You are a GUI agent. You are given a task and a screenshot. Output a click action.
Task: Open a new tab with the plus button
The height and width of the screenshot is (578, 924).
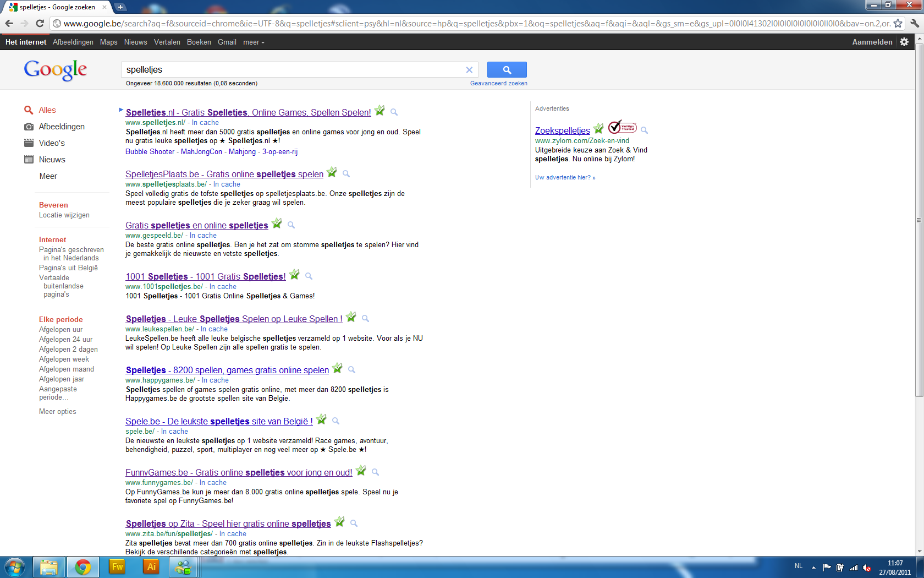(120, 7)
